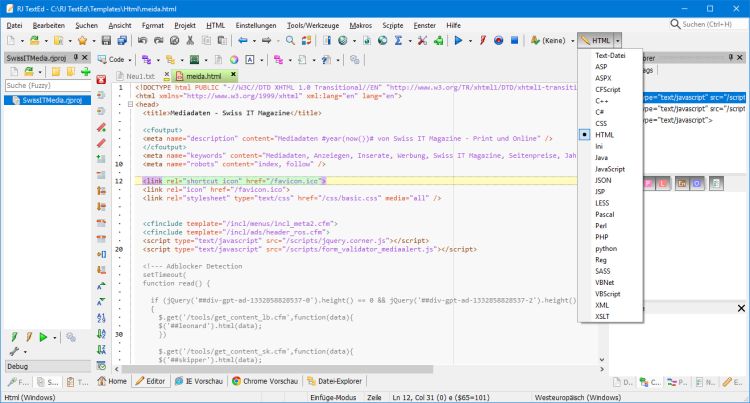The width and height of the screenshot is (750, 403).
Task: Collapse the HTML syntax dropdown arrow
Action: (x=617, y=41)
